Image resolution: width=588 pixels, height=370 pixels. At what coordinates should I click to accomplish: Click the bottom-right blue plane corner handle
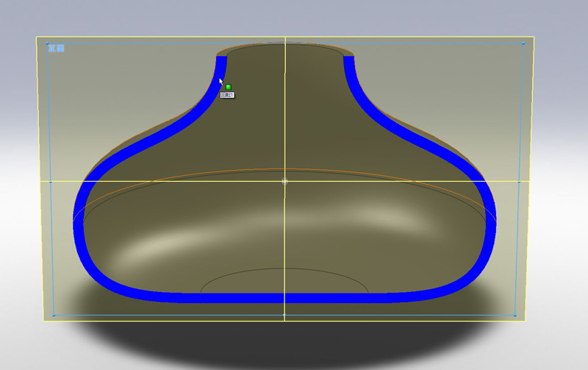click(x=514, y=315)
